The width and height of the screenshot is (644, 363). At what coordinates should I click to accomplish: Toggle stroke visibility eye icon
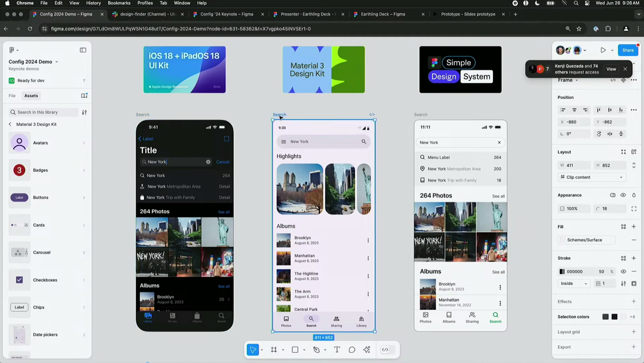(623, 272)
